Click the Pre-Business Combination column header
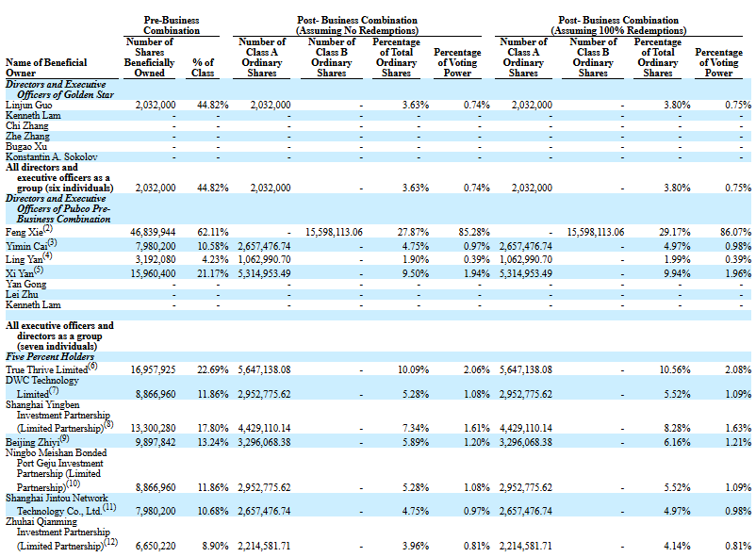Screen dimensions: 756x557 click(x=172, y=25)
